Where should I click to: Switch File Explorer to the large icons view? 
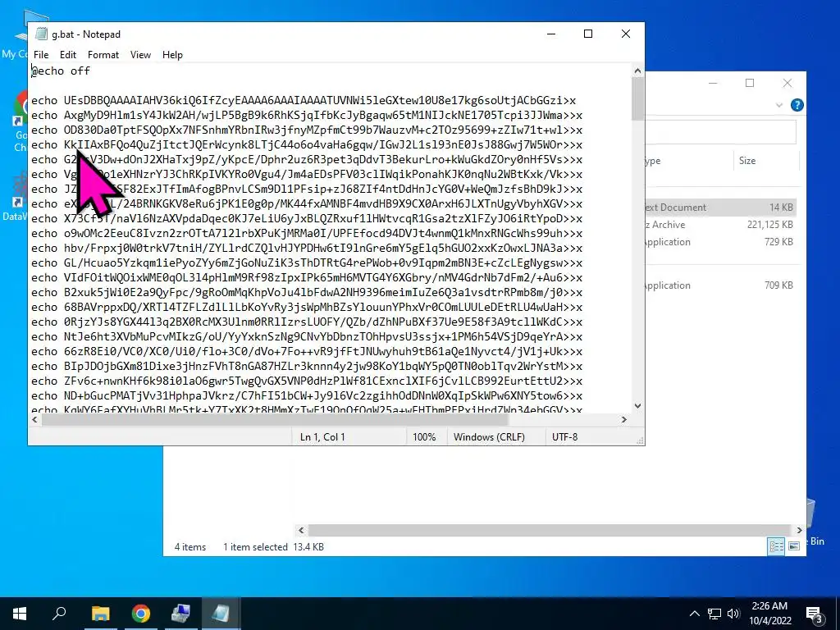pyautogui.click(x=794, y=546)
